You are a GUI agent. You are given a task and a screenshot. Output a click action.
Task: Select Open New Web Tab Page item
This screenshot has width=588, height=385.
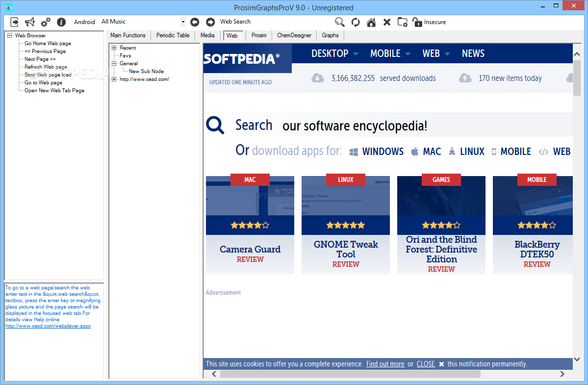pyautogui.click(x=54, y=91)
